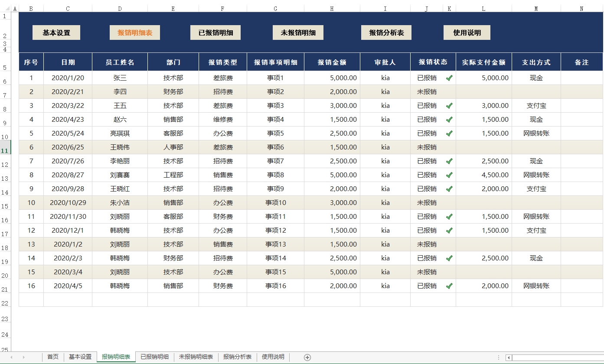This screenshot has height=364, width=604.
Task: Go to 报销分析表 via top button
Action: pyautogui.click(x=386, y=32)
